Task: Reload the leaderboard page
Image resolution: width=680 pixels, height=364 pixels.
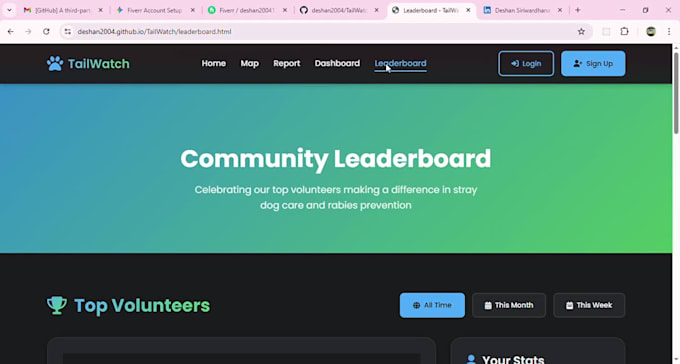Action: pyautogui.click(x=46, y=31)
